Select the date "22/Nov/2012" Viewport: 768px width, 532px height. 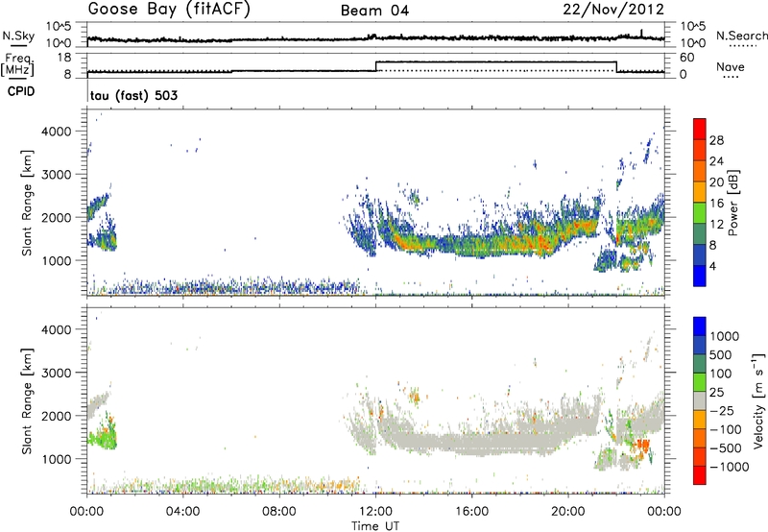click(x=613, y=10)
